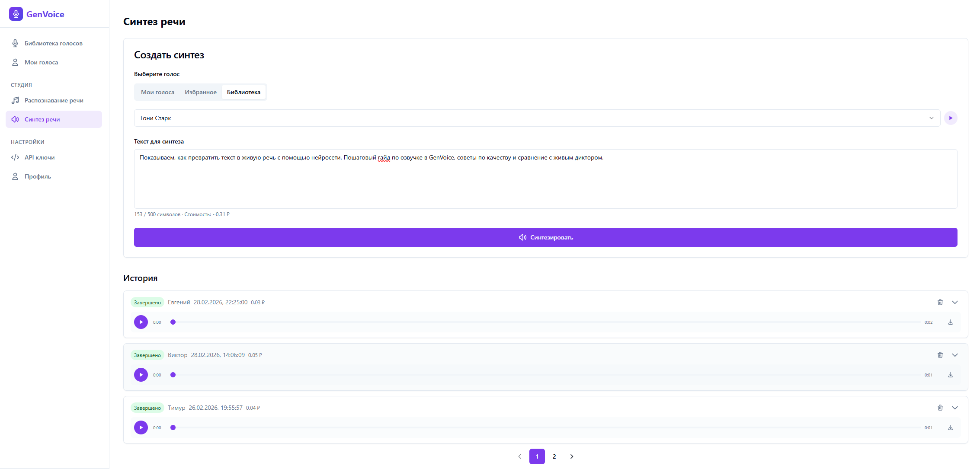980x469 pixels.
Task: Expand the Евгений history entry details
Action: click(954, 302)
